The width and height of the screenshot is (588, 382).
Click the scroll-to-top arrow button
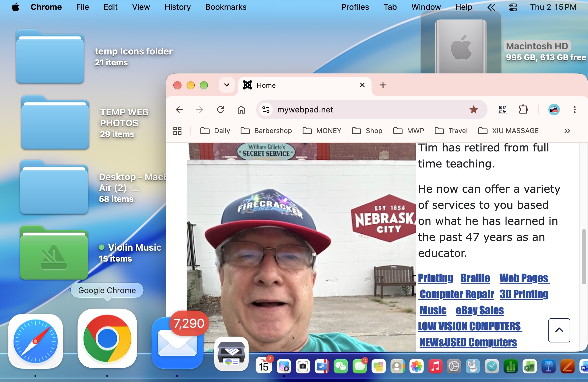tap(559, 330)
